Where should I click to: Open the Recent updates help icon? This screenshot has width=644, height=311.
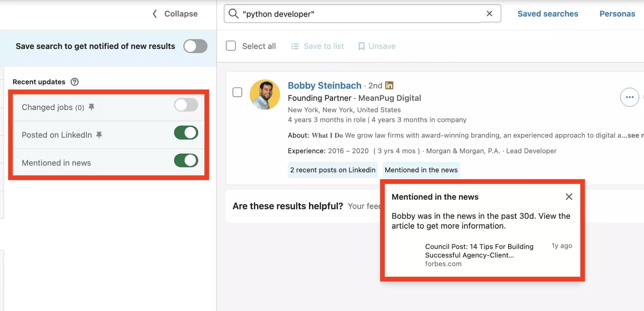(74, 82)
